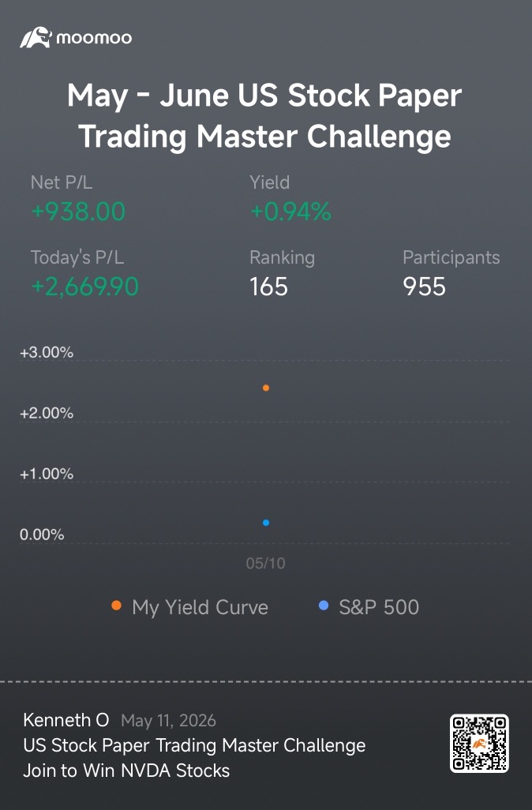Viewport: 532px width, 810px height.
Task: Tap Join to Win NVDA Stocks
Action: coord(126,771)
